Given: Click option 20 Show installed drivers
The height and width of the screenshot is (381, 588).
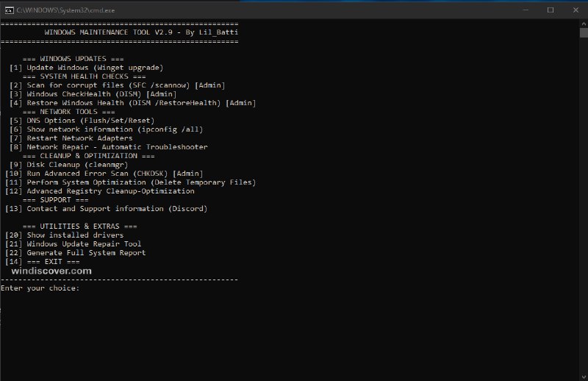Looking at the screenshot, I should [64, 235].
